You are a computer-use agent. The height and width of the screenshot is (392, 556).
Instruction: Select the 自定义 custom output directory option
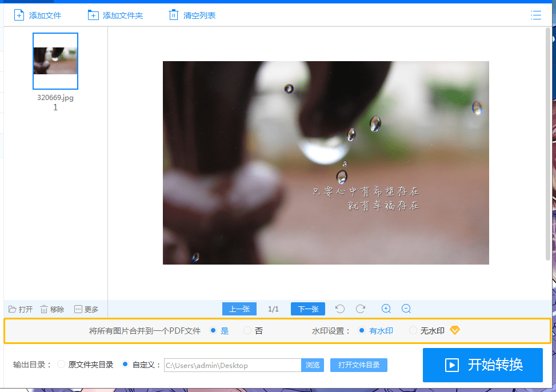pos(125,365)
